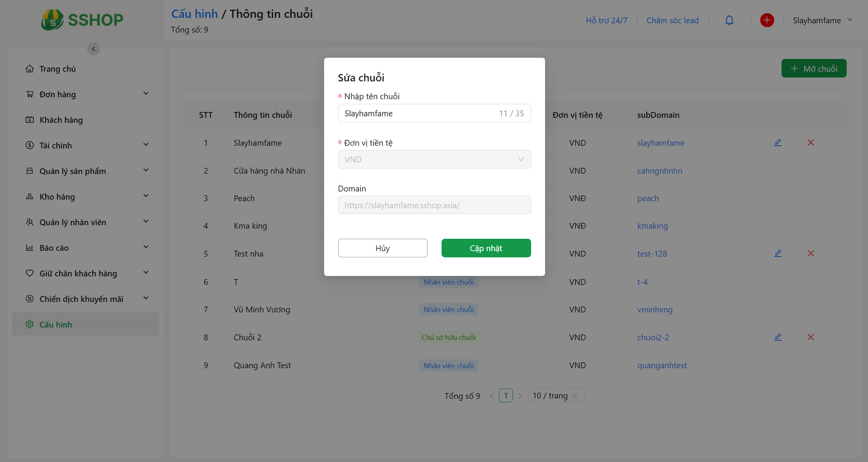Open the kmaking subdomain link
This screenshot has height=462, width=868.
coord(652,226)
